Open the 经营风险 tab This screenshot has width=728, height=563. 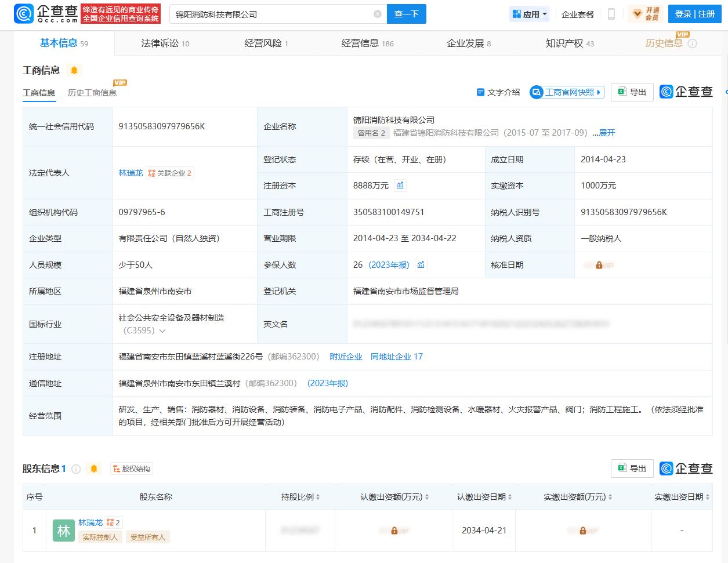click(266, 43)
